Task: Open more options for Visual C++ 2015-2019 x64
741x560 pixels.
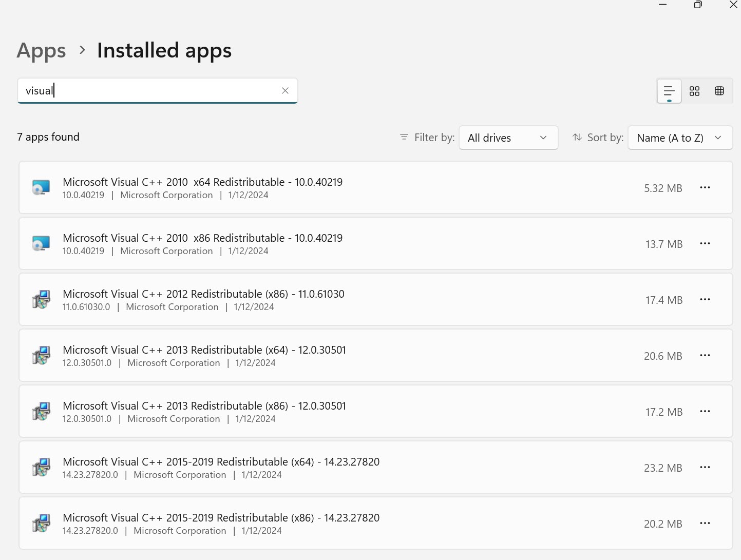Action: pos(705,468)
